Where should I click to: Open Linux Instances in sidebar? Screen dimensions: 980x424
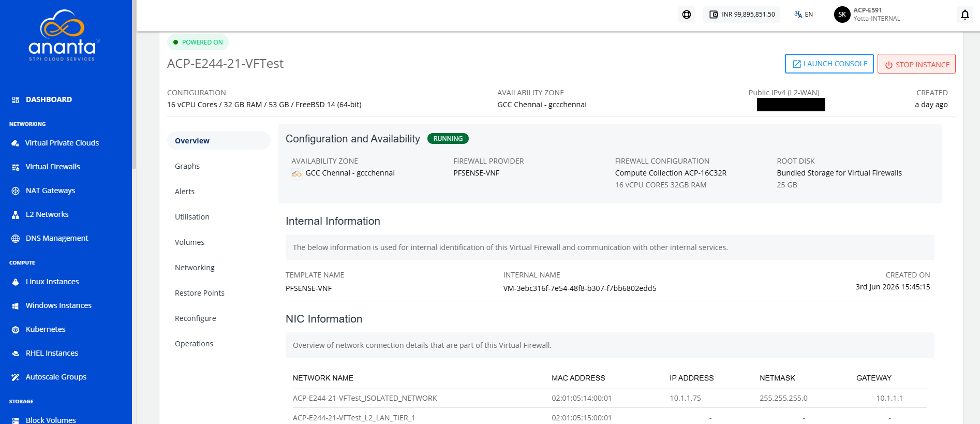coord(52,282)
